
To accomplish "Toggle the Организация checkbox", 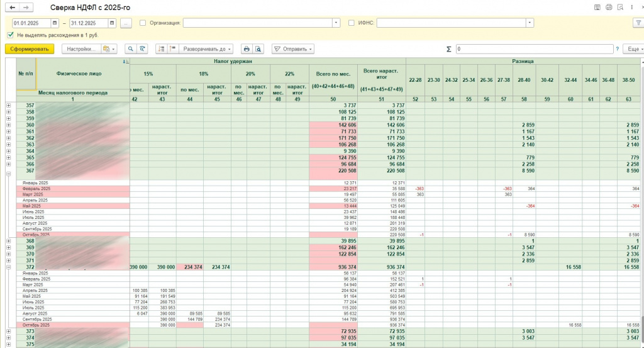I will point(143,23).
